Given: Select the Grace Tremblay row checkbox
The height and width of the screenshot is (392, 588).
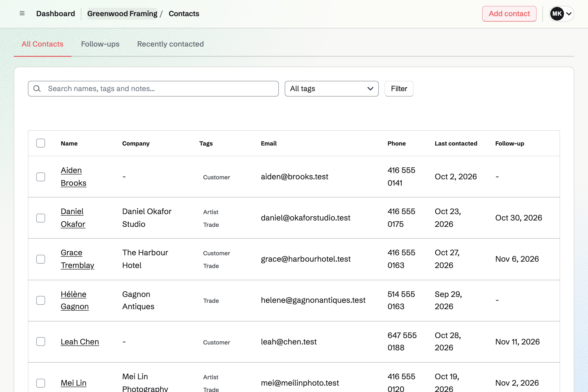Looking at the screenshot, I should [x=40, y=259].
